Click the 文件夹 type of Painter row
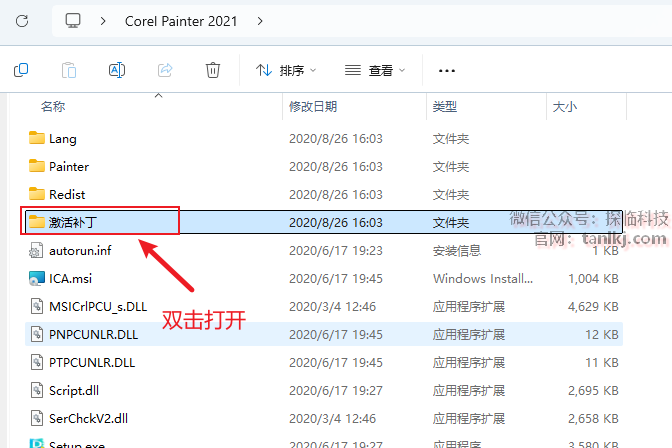672x448 pixels. 451,167
